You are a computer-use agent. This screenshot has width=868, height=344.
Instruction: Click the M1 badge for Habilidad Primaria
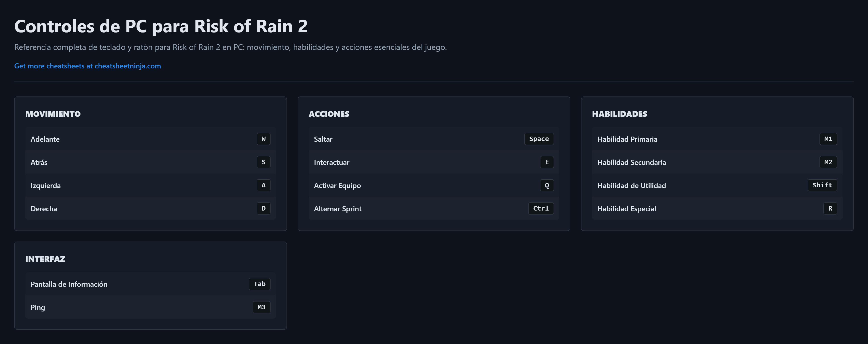point(828,139)
